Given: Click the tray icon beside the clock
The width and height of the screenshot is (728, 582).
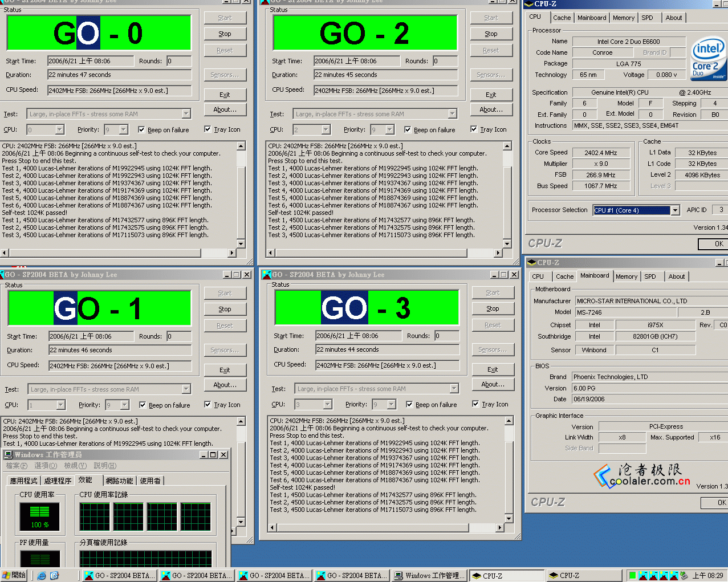Looking at the screenshot, I should 684,575.
